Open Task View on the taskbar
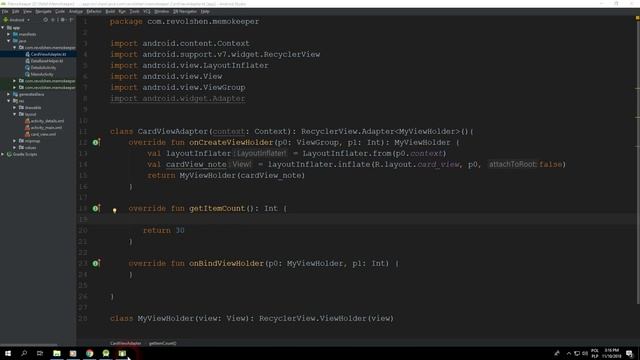Image resolution: width=640 pixels, height=360 pixels. tap(40, 353)
